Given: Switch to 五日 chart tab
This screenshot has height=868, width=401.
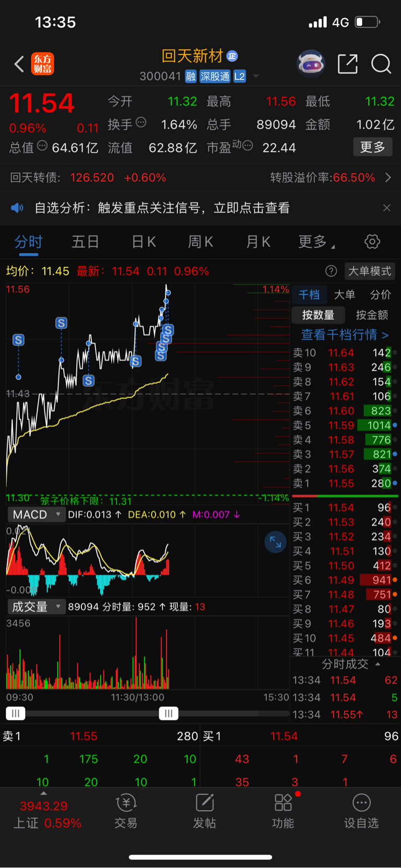Looking at the screenshot, I should tap(86, 242).
